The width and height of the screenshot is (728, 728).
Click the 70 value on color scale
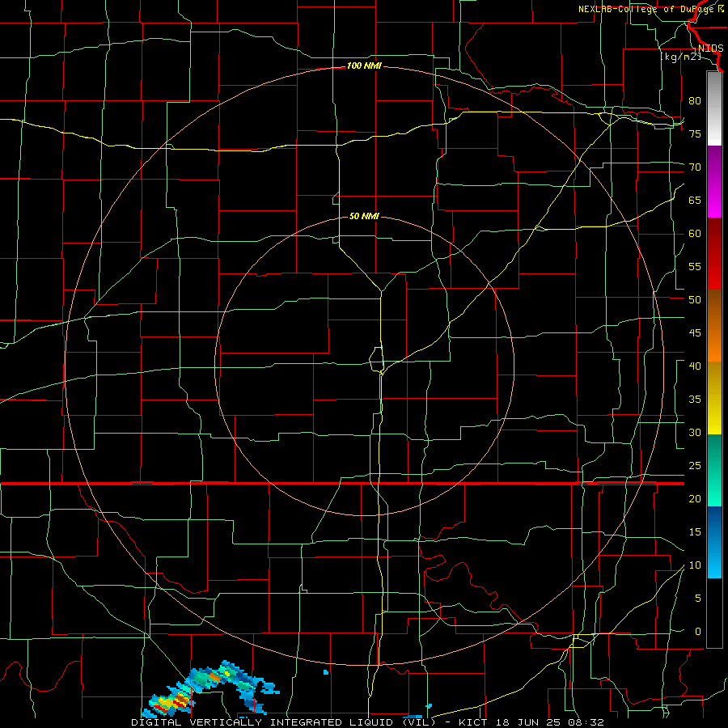[x=695, y=167]
